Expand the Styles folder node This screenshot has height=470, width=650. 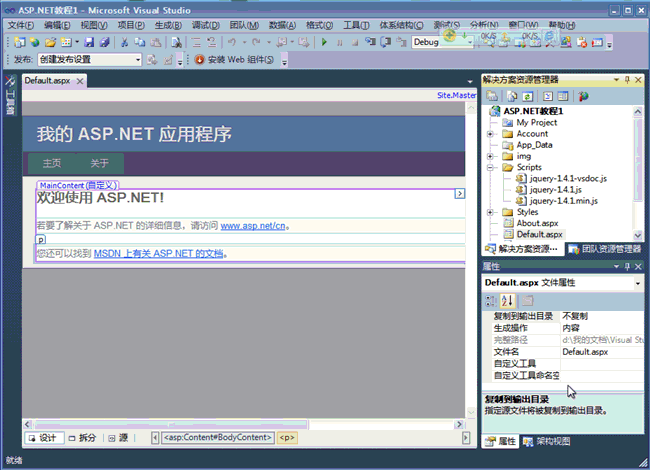[490, 212]
